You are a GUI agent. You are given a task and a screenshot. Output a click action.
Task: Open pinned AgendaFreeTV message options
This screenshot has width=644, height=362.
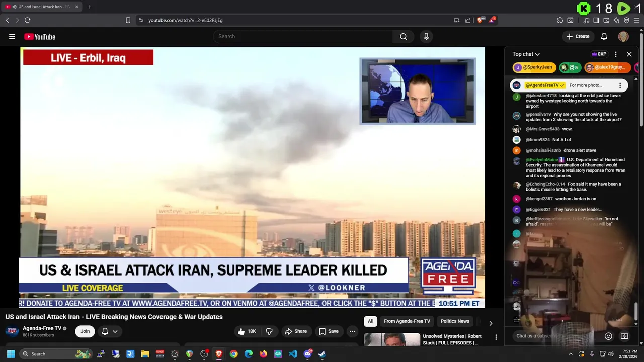[620, 85]
